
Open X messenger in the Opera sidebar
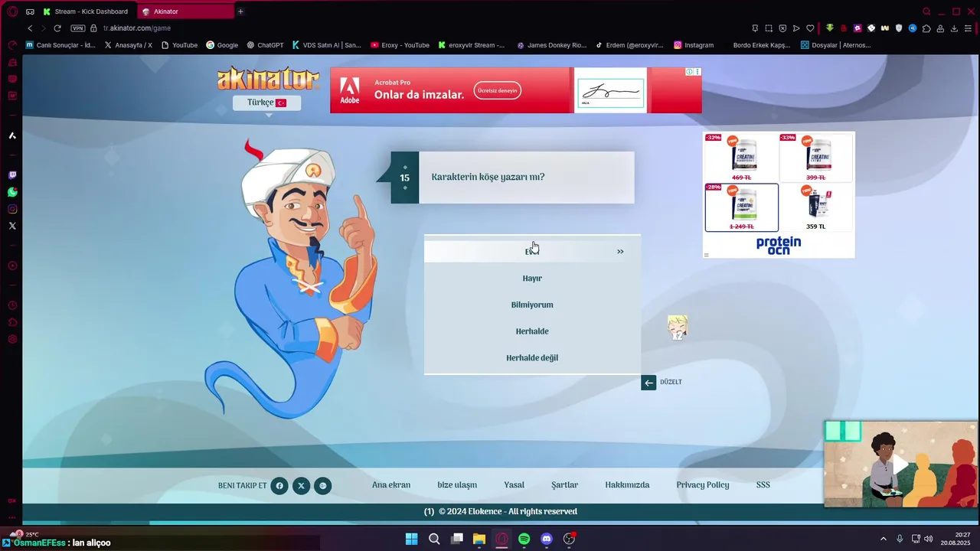coord(12,226)
